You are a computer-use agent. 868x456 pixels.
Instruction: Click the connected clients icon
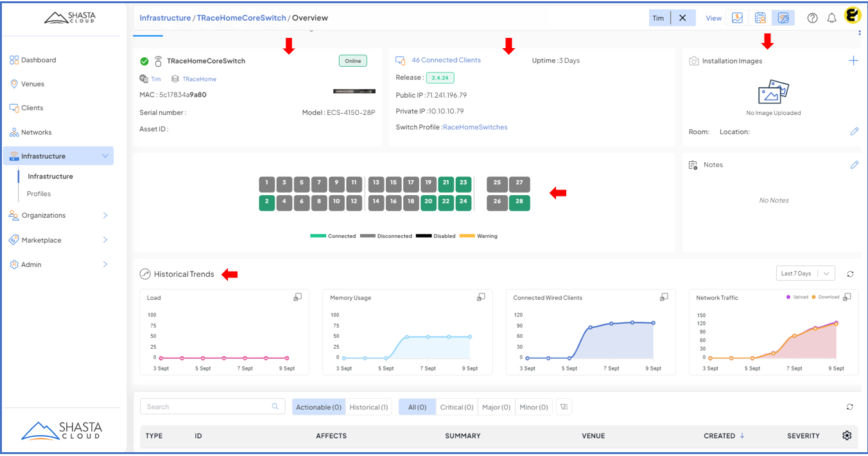(401, 60)
